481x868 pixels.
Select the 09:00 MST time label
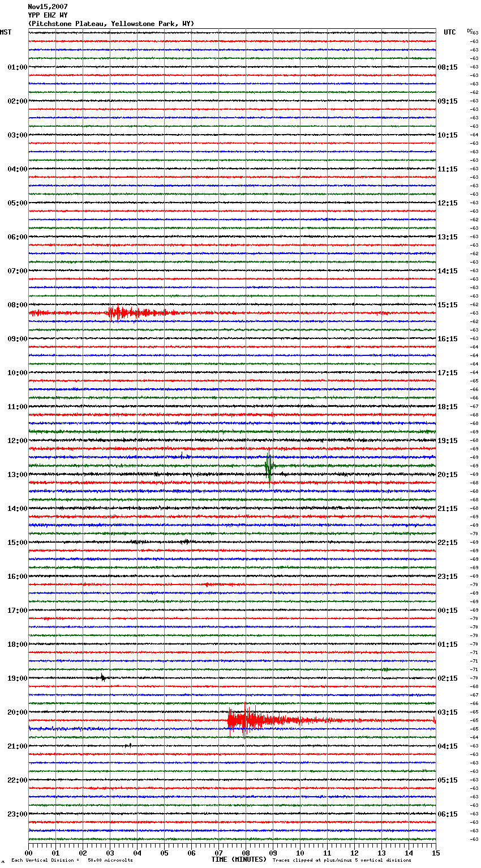pyautogui.click(x=17, y=339)
